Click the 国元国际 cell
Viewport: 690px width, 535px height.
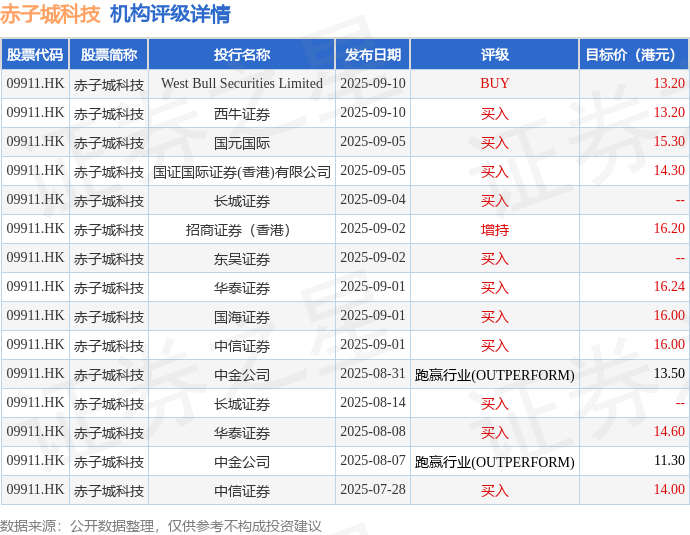coord(242,143)
